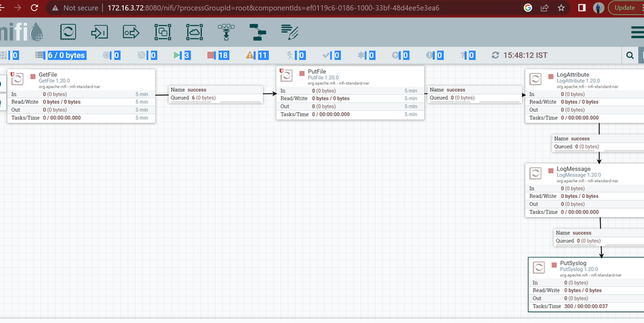The image size is (644, 323).
Task: Click the up-to-date versioned checkmark icon
Action: 326,55
